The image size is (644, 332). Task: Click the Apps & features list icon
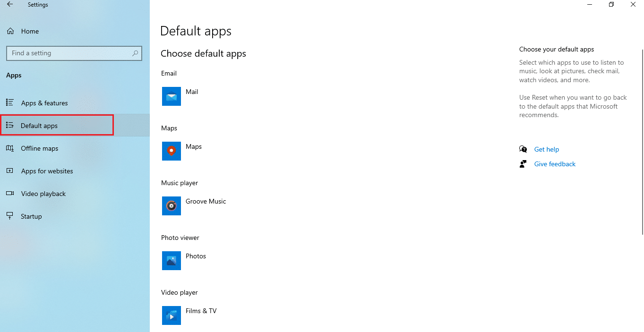click(x=10, y=102)
